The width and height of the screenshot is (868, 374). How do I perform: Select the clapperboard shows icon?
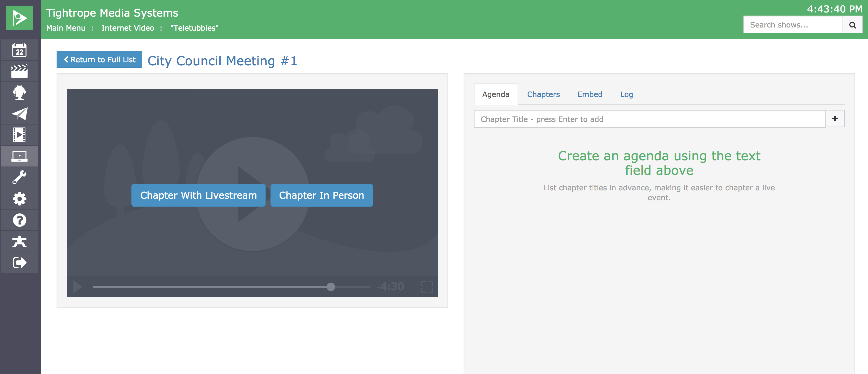click(19, 71)
